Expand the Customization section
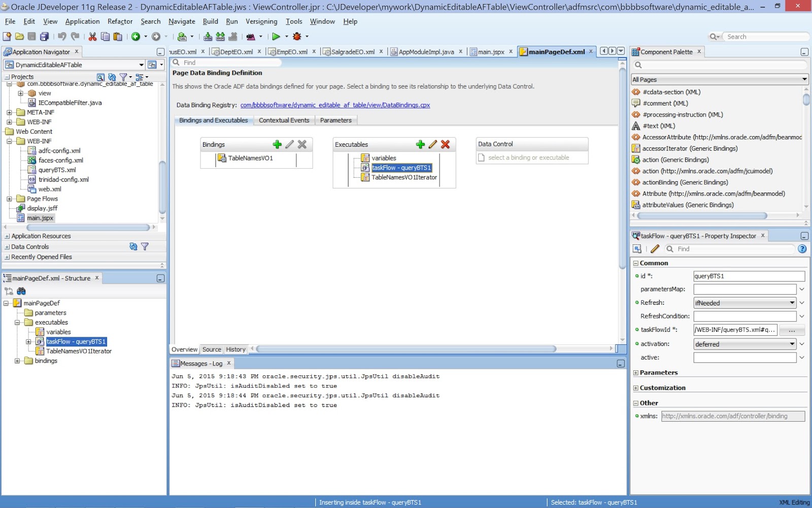This screenshot has height=508, width=812. (636, 388)
